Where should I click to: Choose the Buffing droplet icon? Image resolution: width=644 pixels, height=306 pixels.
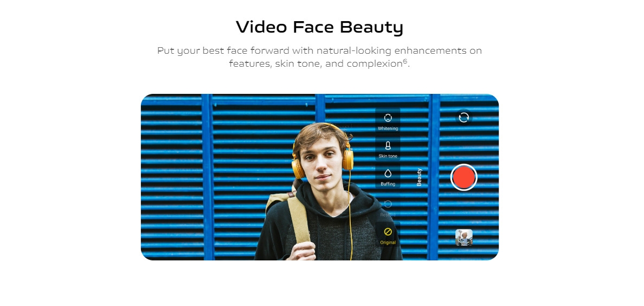pyautogui.click(x=388, y=173)
